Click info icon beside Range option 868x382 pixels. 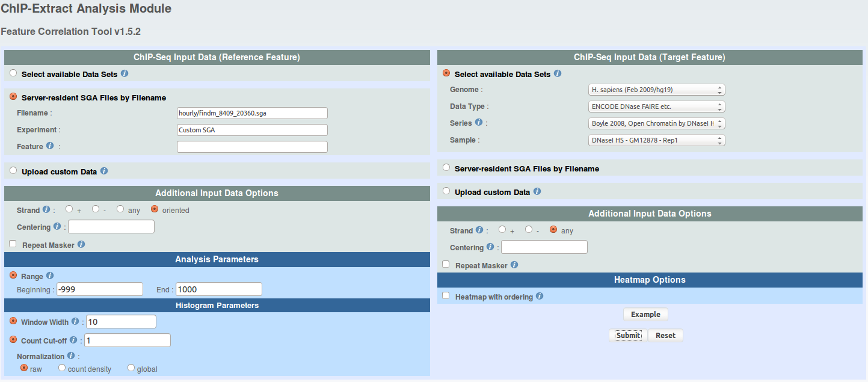point(50,276)
